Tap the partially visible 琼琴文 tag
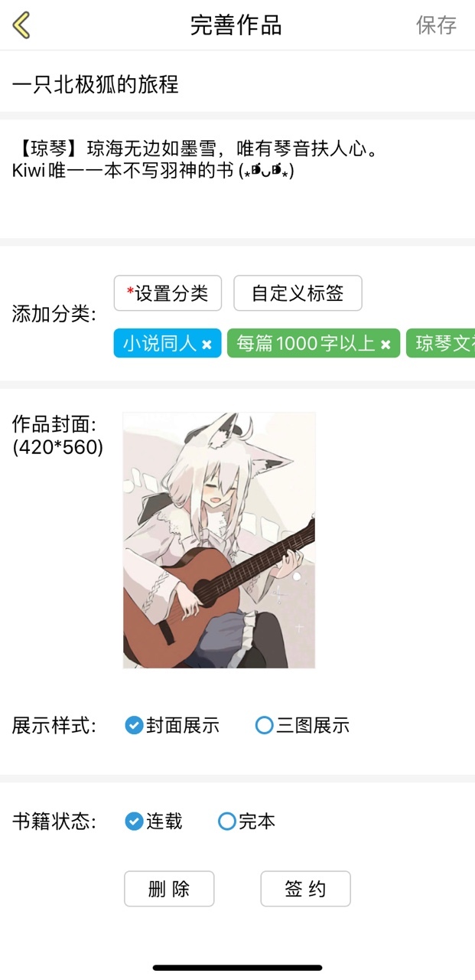This screenshot has height=980, width=475. [x=441, y=344]
